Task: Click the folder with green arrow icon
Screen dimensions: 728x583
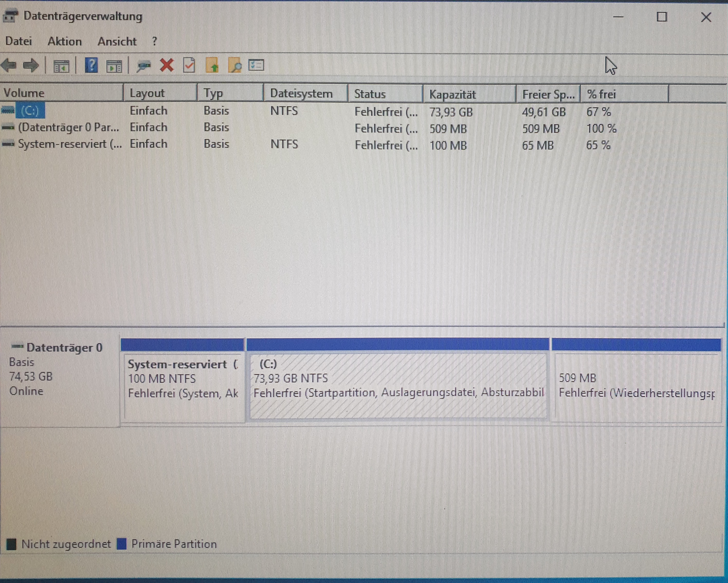Action: (212, 65)
